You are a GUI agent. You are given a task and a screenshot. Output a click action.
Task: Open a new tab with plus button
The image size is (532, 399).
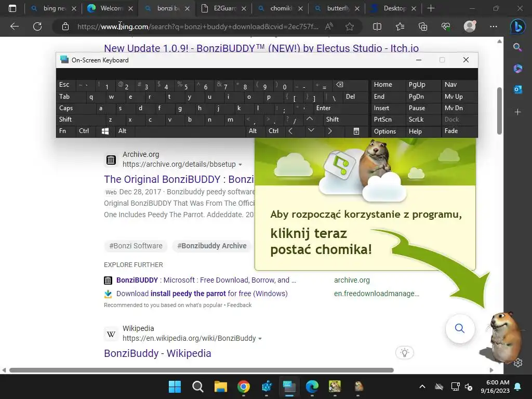(x=431, y=8)
